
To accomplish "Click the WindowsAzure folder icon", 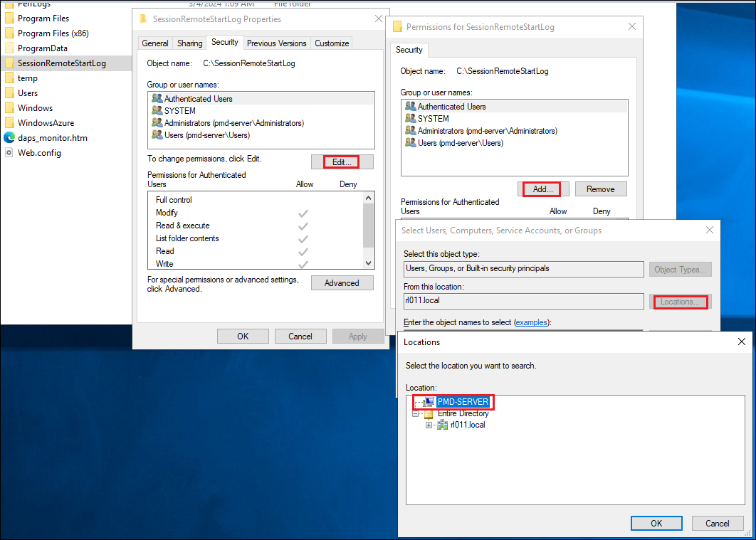I will point(9,123).
